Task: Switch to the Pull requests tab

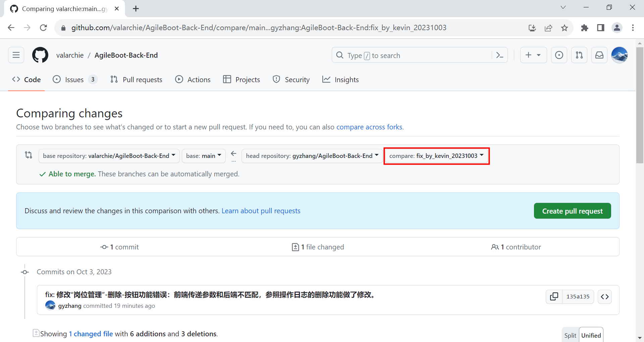Action: tap(136, 80)
